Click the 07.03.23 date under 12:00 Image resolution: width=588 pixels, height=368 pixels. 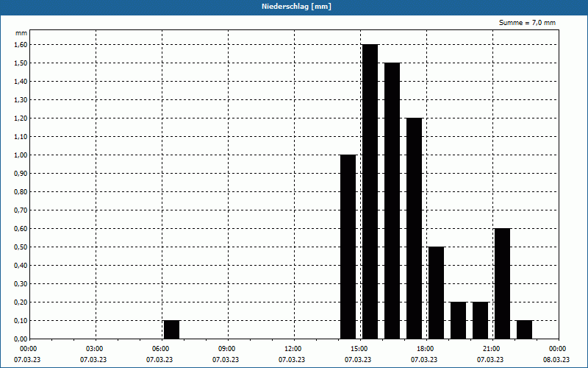292,360
